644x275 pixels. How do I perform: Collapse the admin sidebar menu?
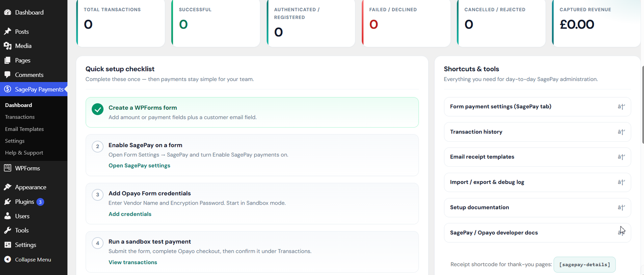[x=34, y=259]
